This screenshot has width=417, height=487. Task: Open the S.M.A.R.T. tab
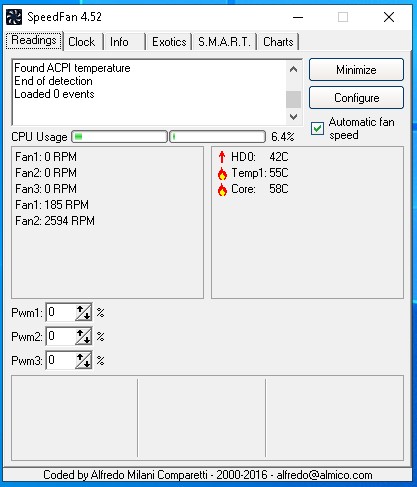224,42
